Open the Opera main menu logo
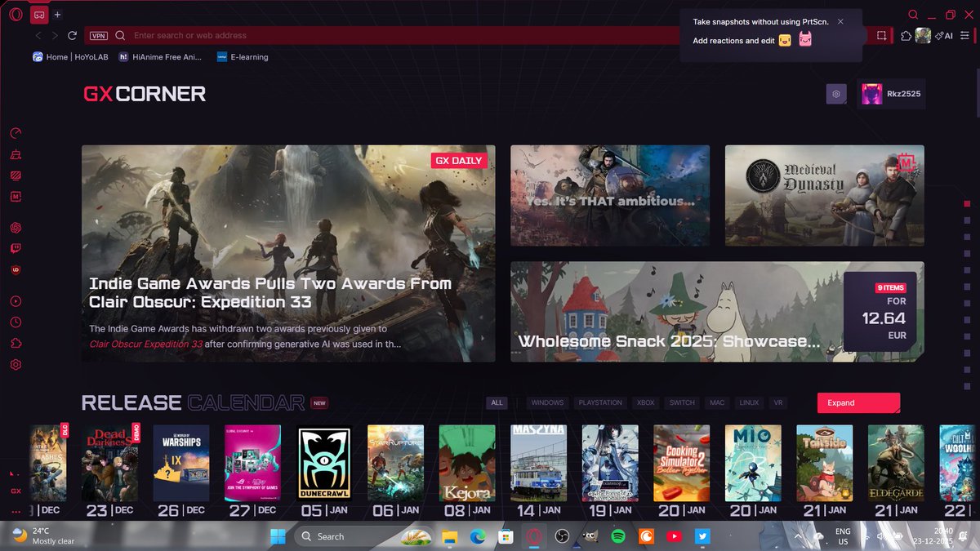 [x=16, y=15]
